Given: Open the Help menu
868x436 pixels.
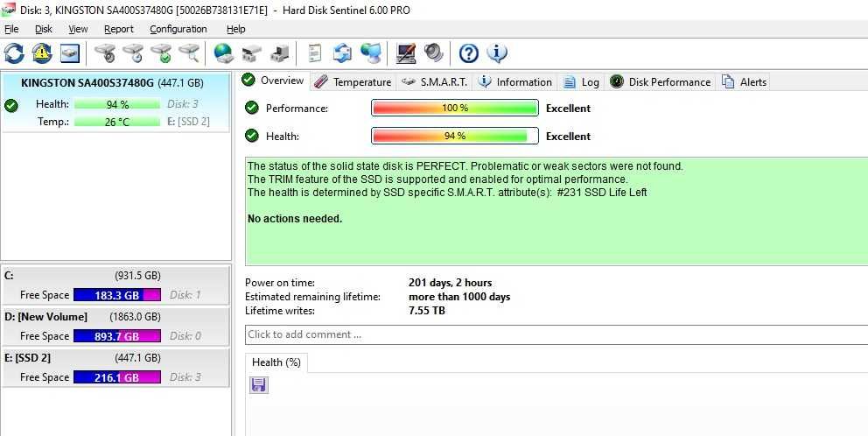Looking at the screenshot, I should pos(236,30).
